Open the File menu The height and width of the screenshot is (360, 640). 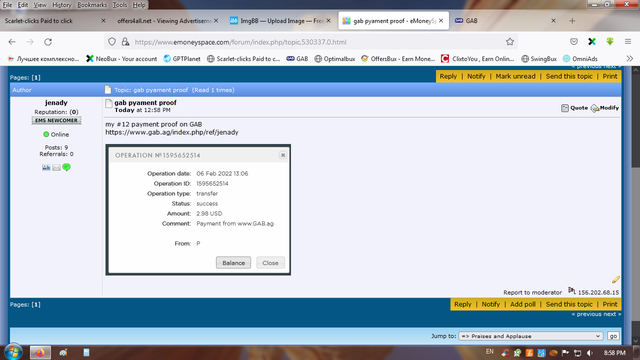pos(7,5)
